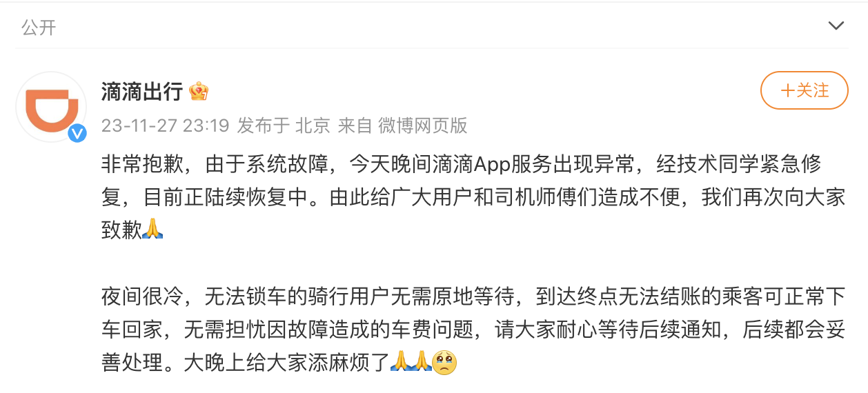The width and height of the screenshot is (868, 393).
Task: Click the paragraph starting with 非常抱歉
Action: pyautogui.click(x=473, y=197)
